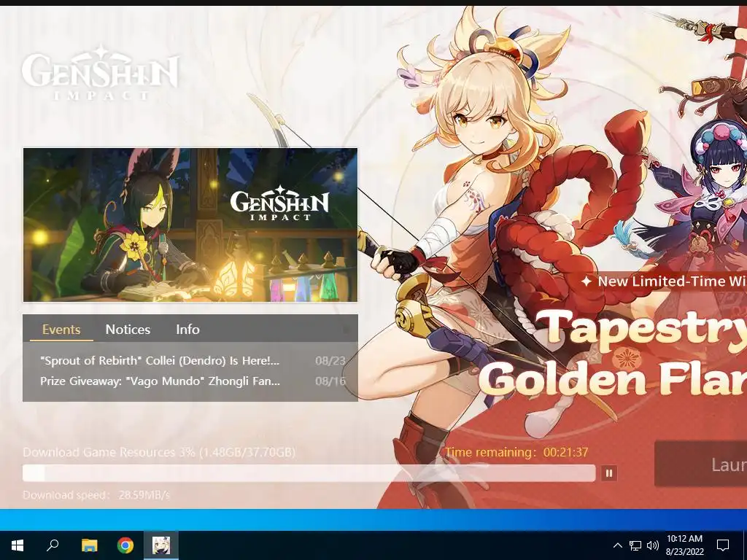The width and height of the screenshot is (747, 560).
Task: Select the Events tab
Action: (x=61, y=330)
